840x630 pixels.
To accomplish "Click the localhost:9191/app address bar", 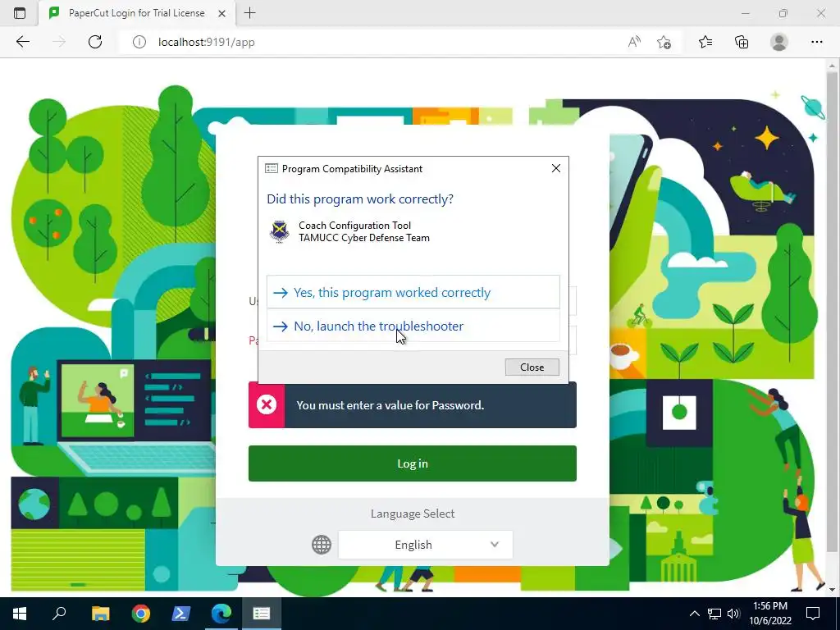I will (375, 42).
